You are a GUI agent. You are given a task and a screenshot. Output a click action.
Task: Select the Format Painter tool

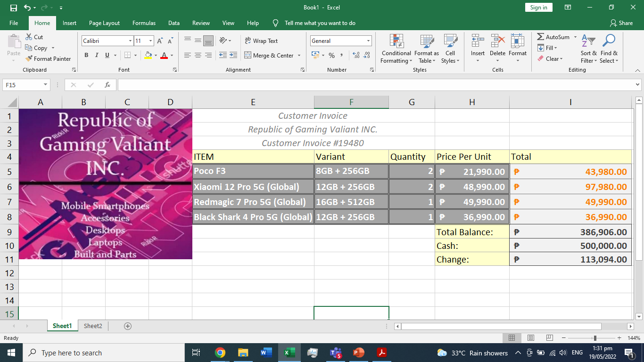point(48,58)
